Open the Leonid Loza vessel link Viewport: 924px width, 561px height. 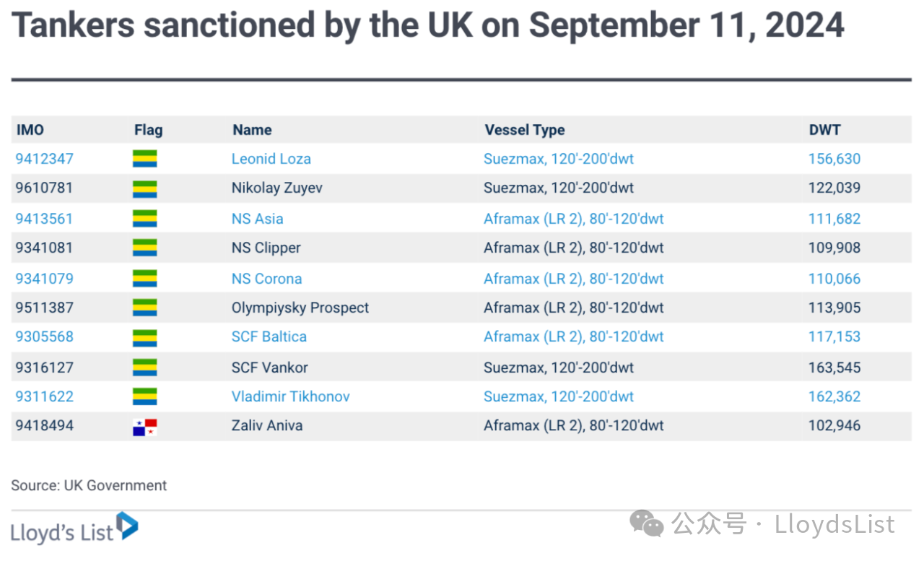[x=271, y=159]
